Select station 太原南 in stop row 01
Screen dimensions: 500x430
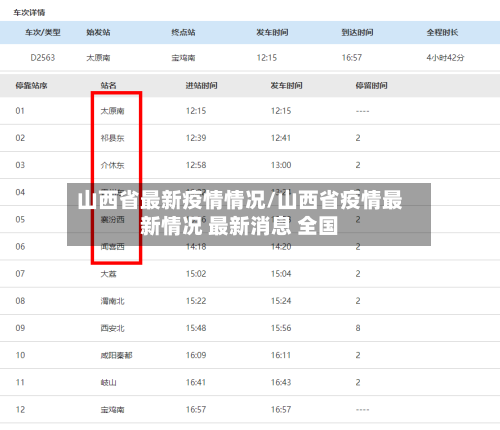tap(113, 111)
